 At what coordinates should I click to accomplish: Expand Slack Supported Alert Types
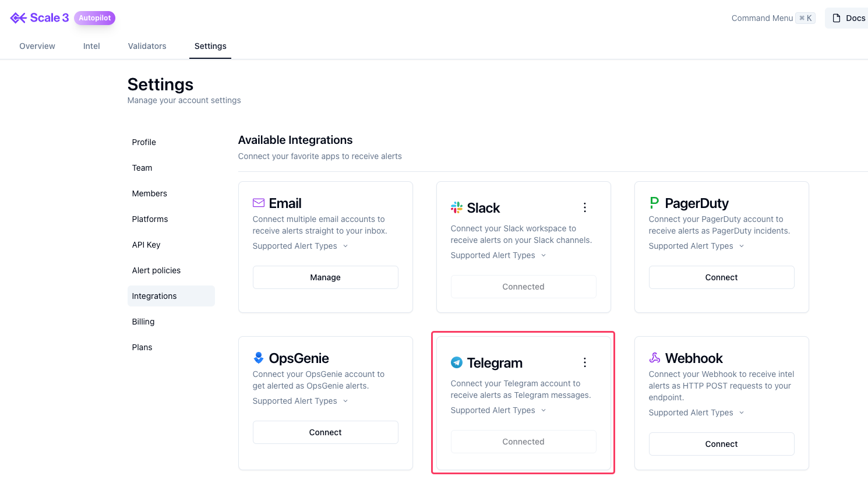tap(498, 255)
